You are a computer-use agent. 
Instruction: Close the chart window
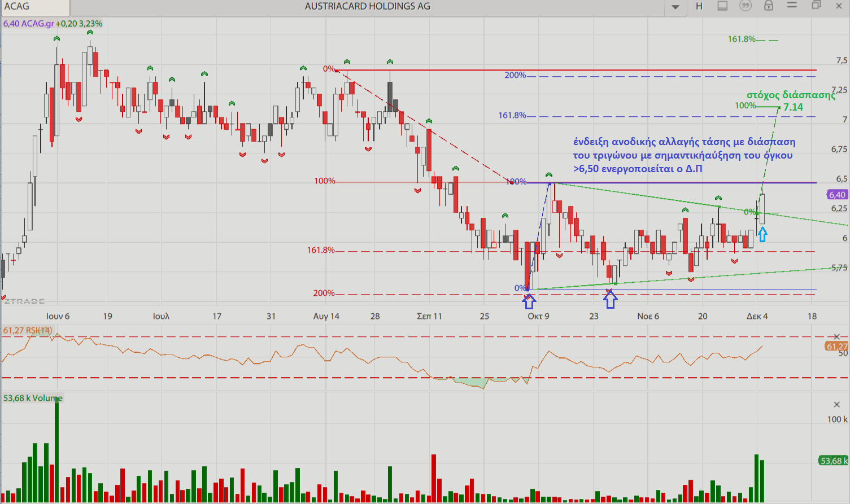[839, 6]
